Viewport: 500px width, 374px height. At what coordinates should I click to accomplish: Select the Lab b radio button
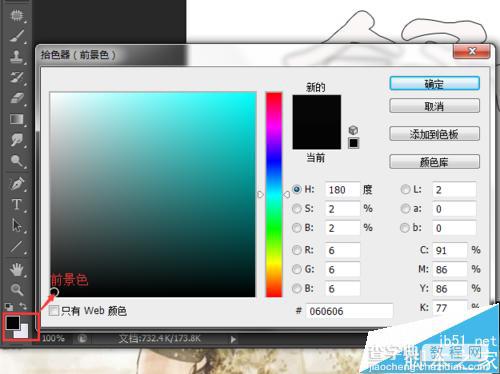pyautogui.click(x=405, y=228)
